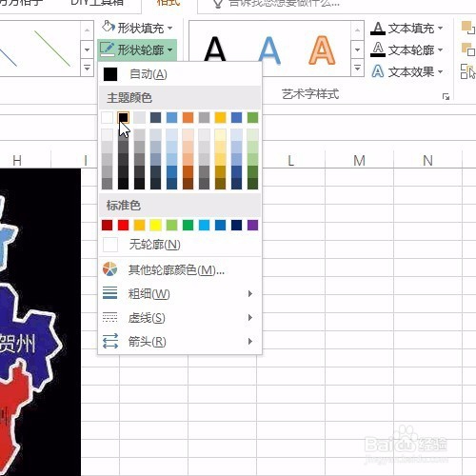Viewport: 476px width, 476px height.
Task: Open More Outline Colors (其他轮廓颜色)
Action: coord(180,270)
